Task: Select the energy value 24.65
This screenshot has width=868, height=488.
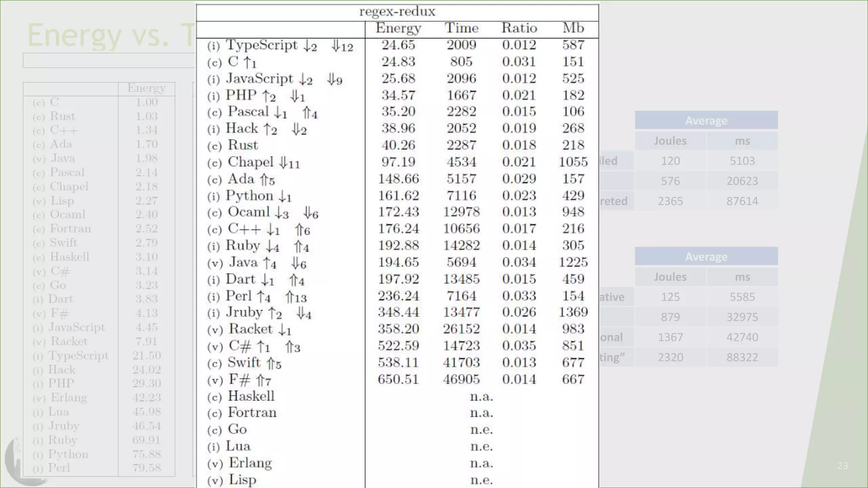Action: pyautogui.click(x=398, y=45)
